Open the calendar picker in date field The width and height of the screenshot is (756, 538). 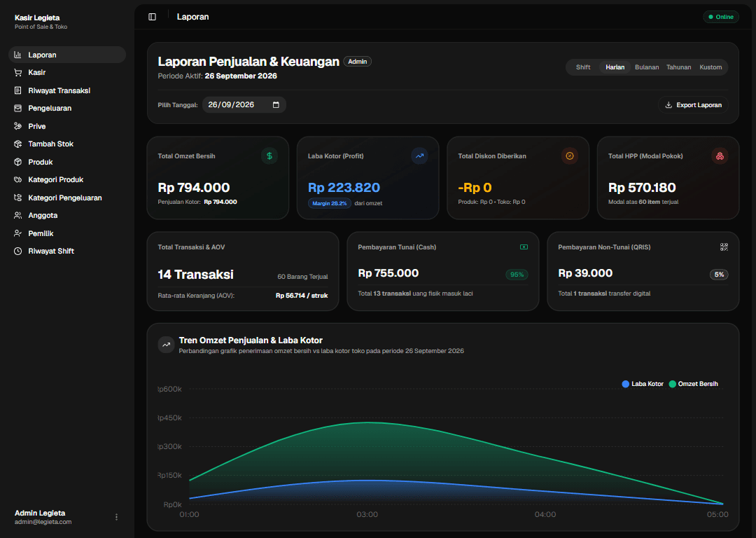point(276,104)
